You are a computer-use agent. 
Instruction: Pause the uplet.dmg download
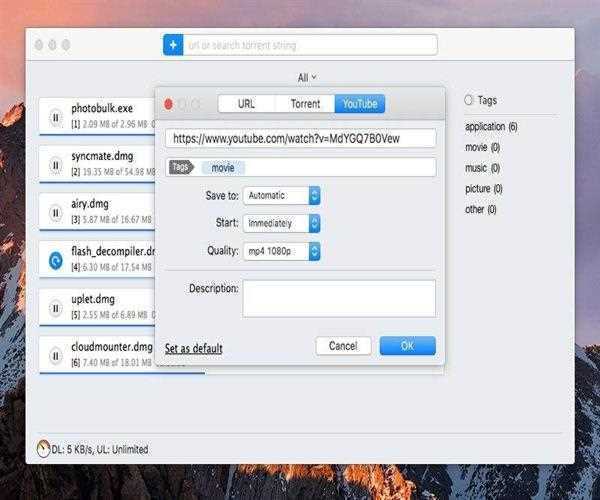coord(55,307)
